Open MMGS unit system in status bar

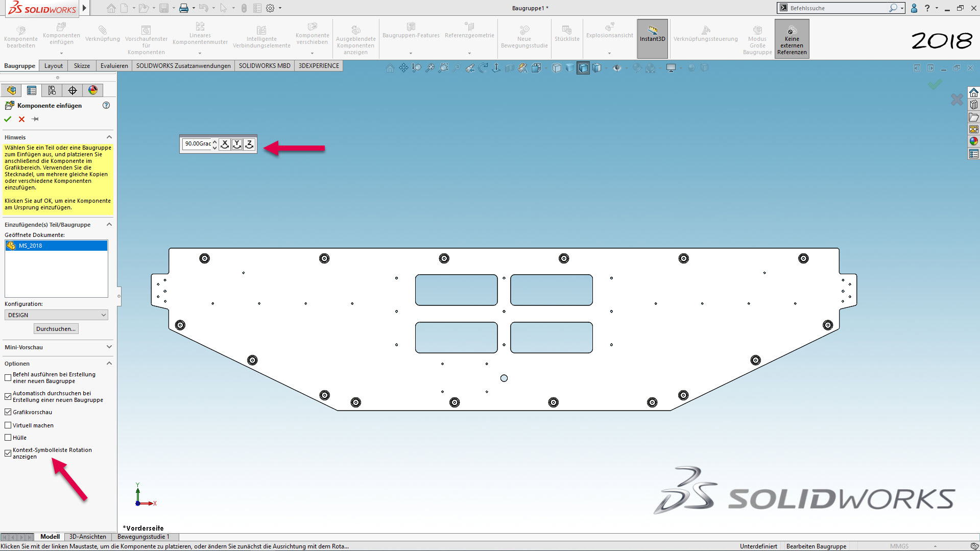click(x=899, y=546)
